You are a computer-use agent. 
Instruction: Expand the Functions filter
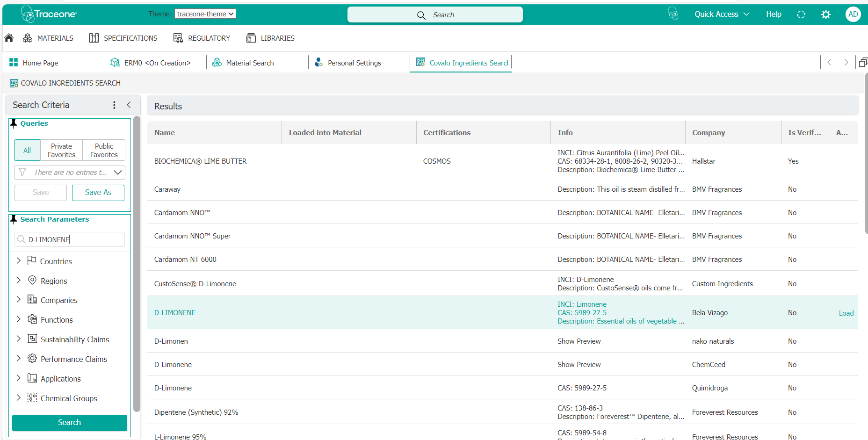[x=19, y=319]
